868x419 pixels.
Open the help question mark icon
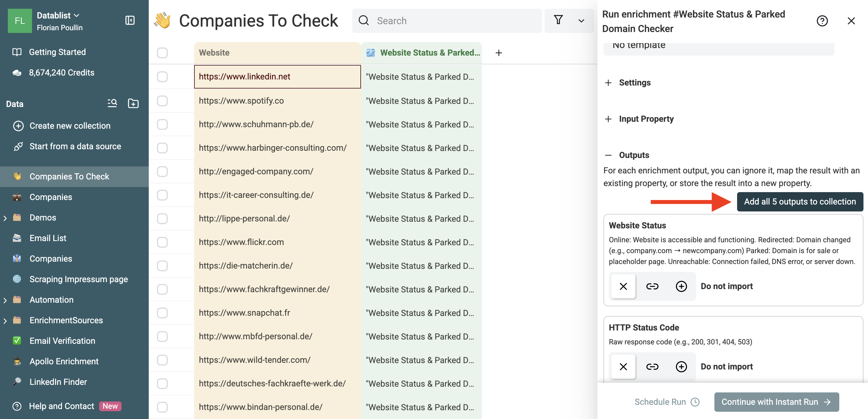coord(822,21)
